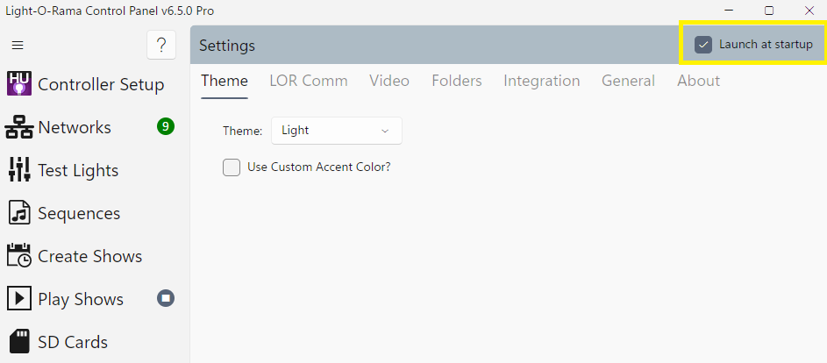Switch to the Video tab
Image resolution: width=827 pixels, height=363 pixels.
point(389,81)
